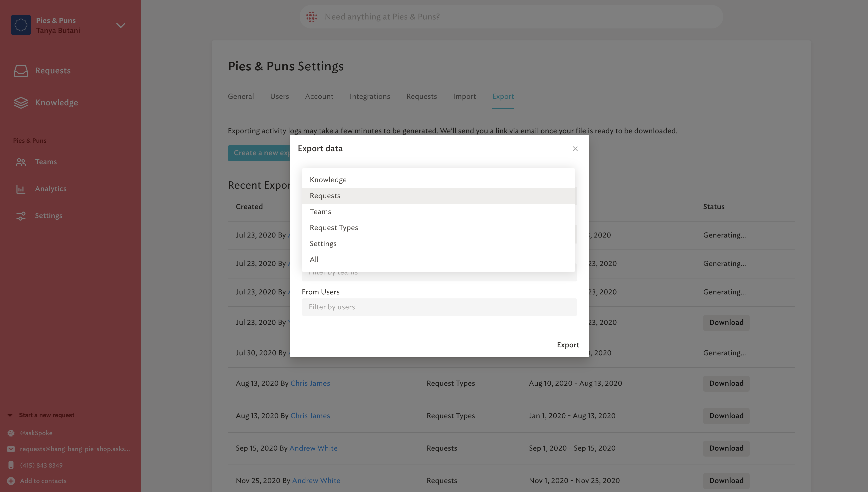
Task: Click the email envelope icon for requests
Action: [x=11, y=449]
